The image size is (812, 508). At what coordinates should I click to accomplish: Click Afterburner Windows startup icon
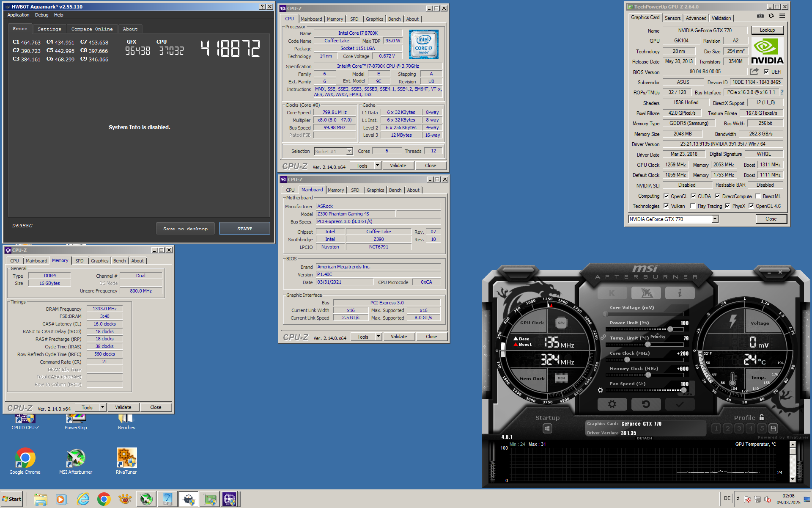[x=547, y=429]
